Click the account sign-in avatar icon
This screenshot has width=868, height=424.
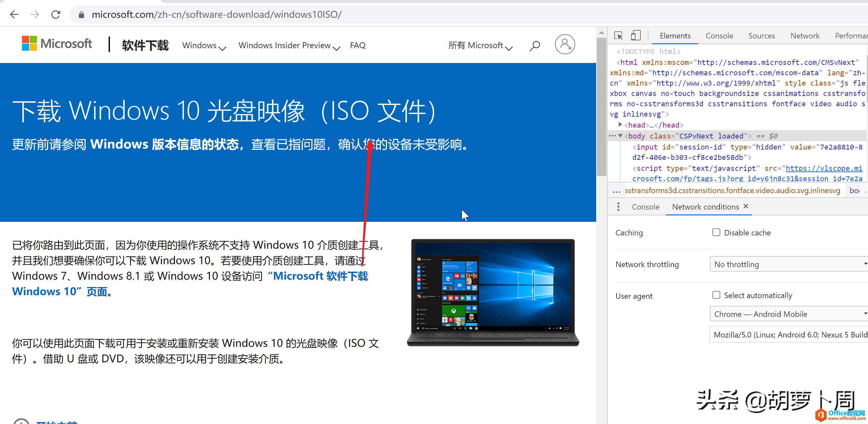pos(565,45)
